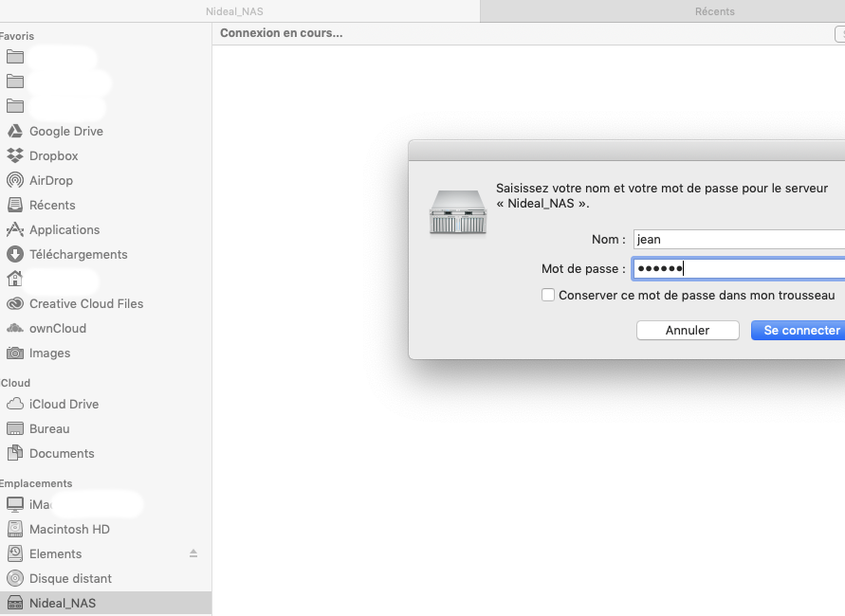This screenshot has width=845, height=616.
Task: Click the Images camera icon
Action: click(x=14, y=353)
